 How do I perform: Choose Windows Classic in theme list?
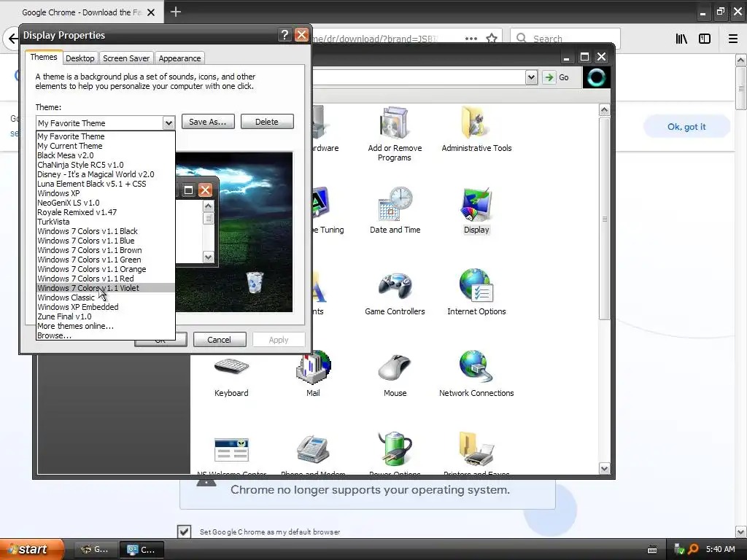[105, 297]
